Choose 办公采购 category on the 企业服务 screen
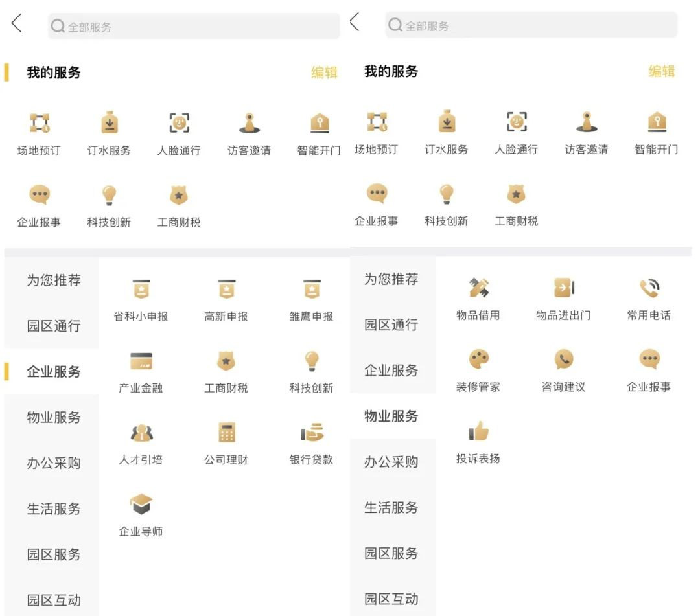Image resolution: width=700 pixels, height=616 pixels. [x=54, y=463]
